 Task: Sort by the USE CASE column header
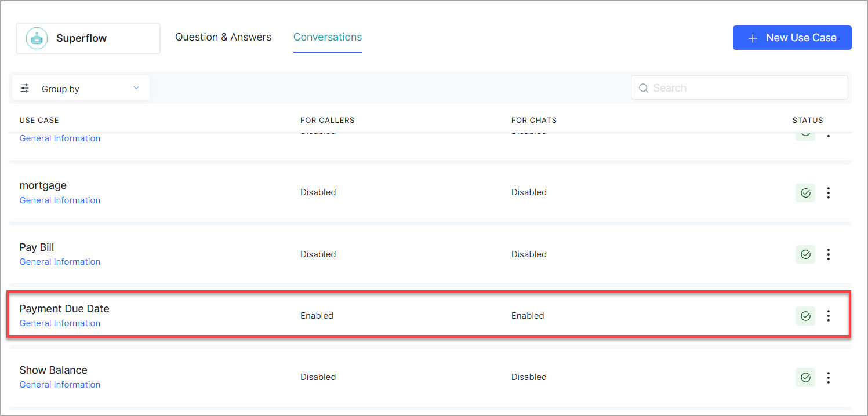click(x=39, y=121)
